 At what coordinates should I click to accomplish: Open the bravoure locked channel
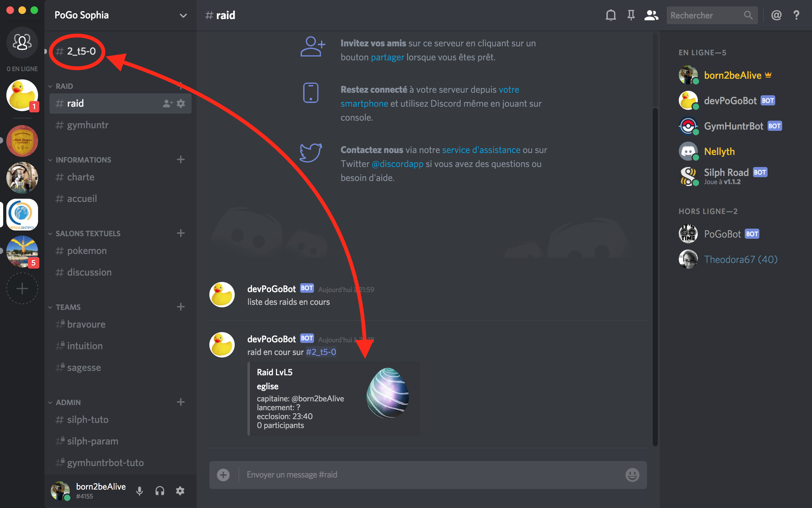click(121, 324)
